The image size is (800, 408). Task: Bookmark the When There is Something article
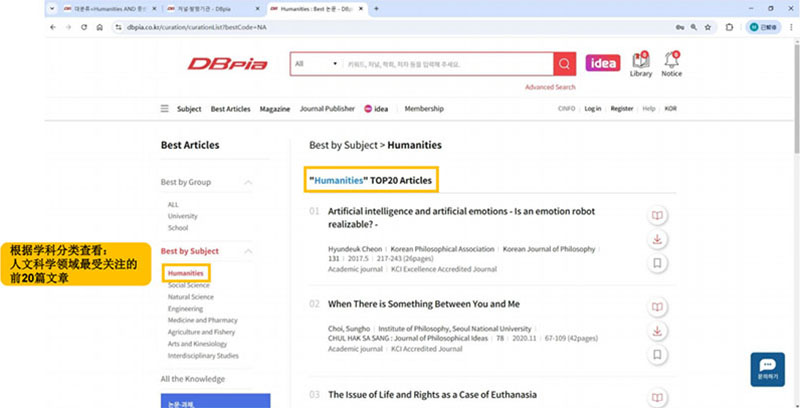pos(657,354)
